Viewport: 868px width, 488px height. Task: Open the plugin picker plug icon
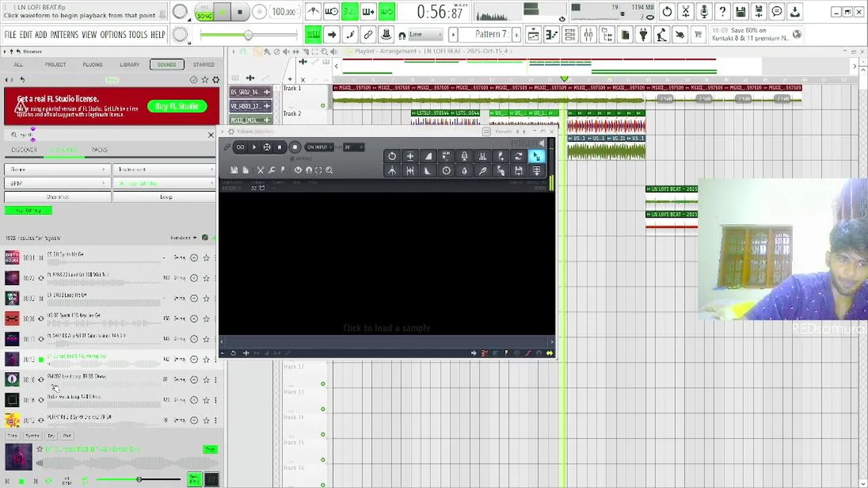(x=643, y=35)
